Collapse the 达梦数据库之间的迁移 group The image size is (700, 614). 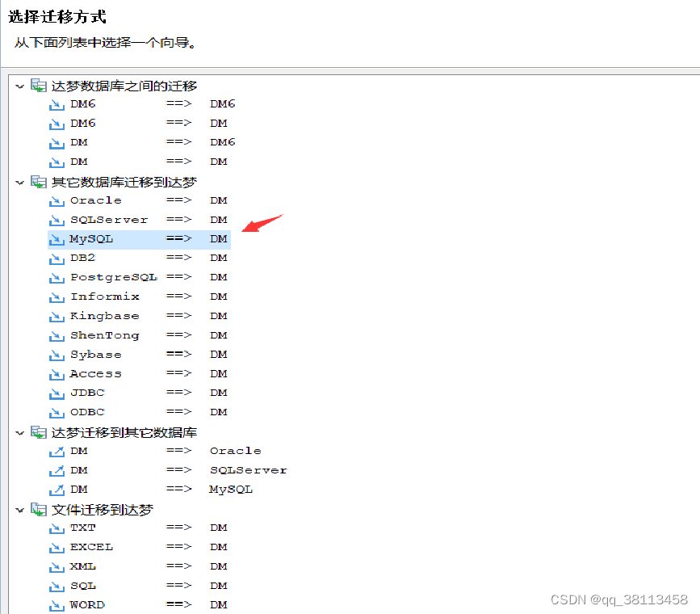(x=19, y=86)
